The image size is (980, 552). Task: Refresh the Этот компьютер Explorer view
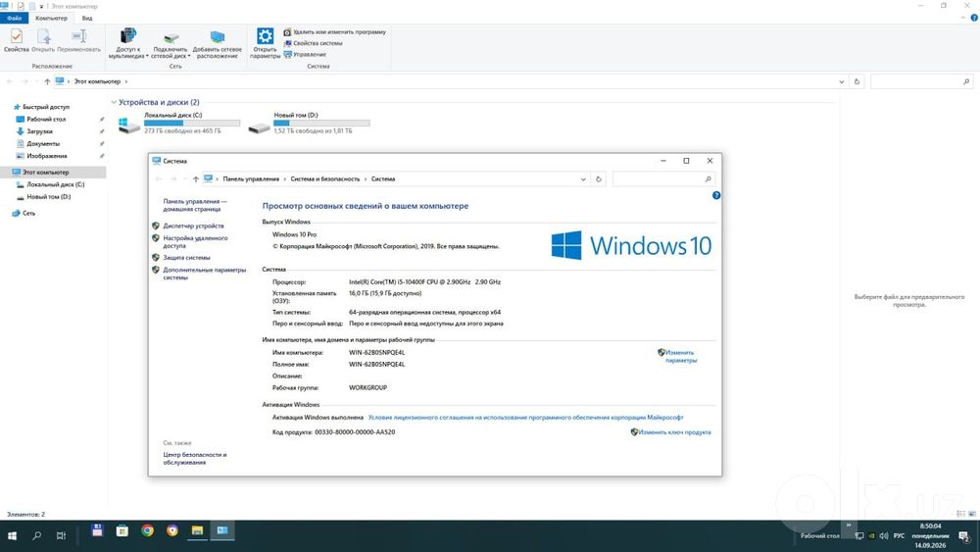pyautogui.click(x=857, y=81)
